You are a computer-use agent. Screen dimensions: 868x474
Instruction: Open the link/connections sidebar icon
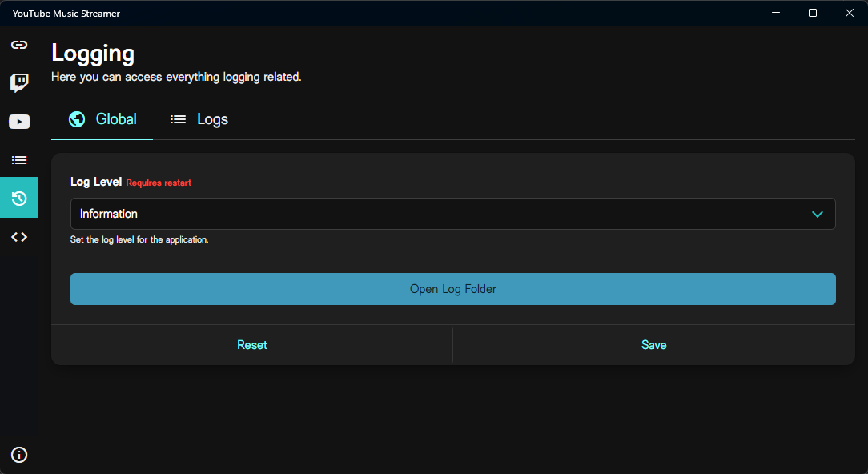click(x=19, y=45)
